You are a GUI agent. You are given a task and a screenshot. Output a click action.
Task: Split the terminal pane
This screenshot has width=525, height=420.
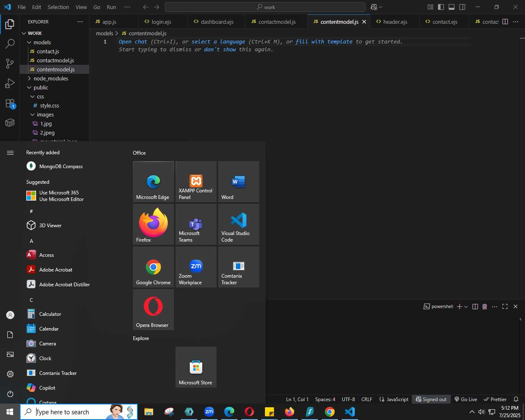(475, 306)
